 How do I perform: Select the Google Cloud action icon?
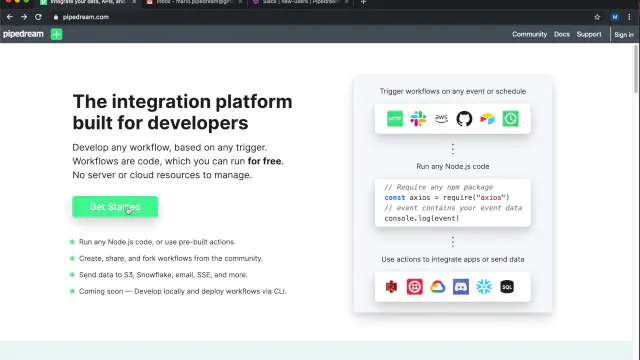coord(438,287)
